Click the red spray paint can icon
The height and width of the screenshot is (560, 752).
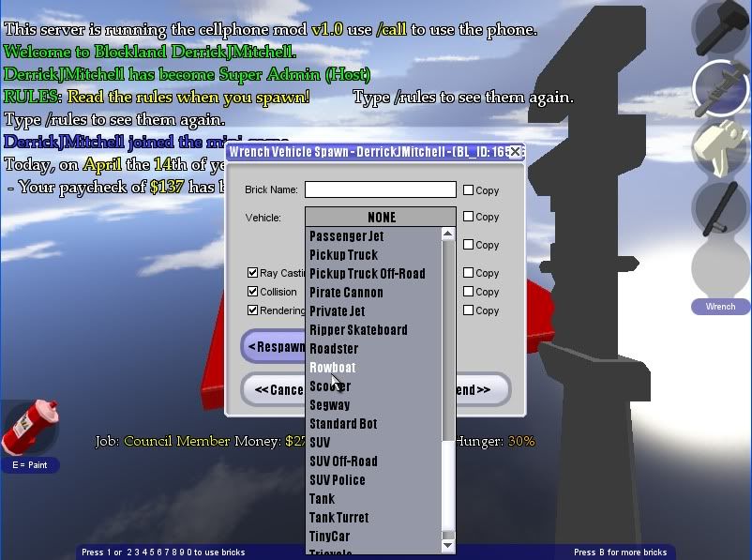pos(30,427)
